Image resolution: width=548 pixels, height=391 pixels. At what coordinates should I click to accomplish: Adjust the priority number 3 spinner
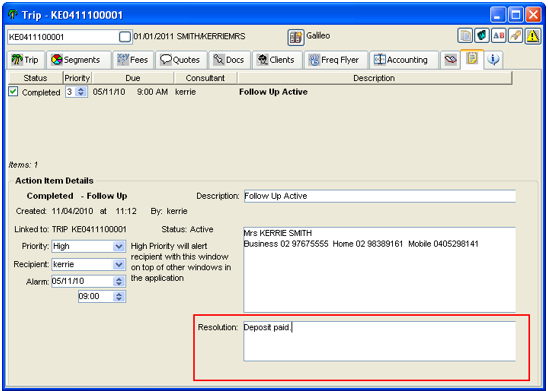pyautogui.click(x=81, y=92)
